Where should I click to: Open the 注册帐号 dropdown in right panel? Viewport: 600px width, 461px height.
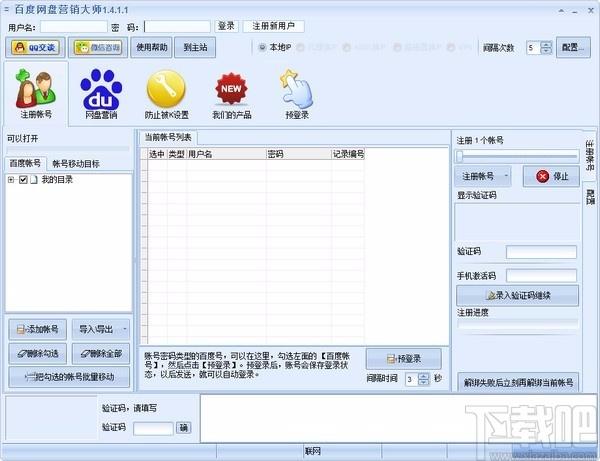483,176
